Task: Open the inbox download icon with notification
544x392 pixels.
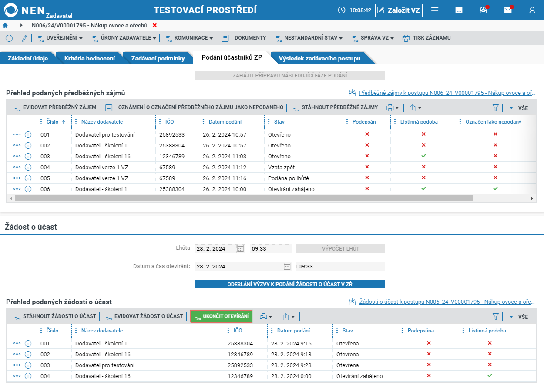Action: tap(484, 10)
